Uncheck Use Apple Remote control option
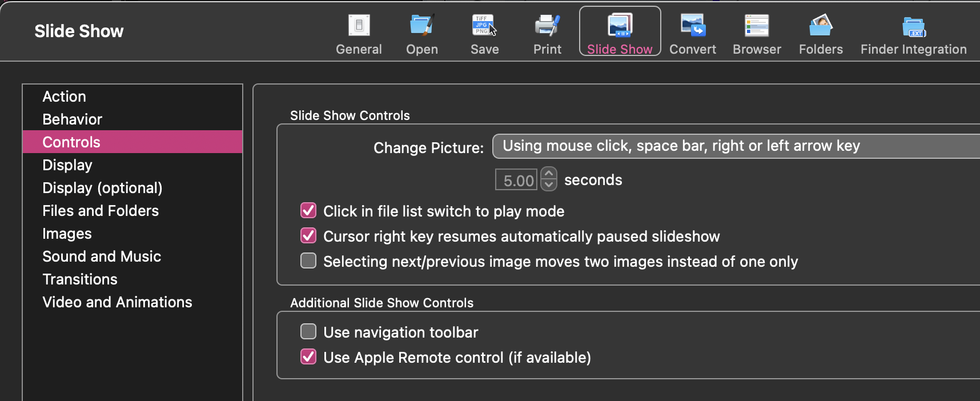Viewport: 980px width, 401px height. (308, 357)
